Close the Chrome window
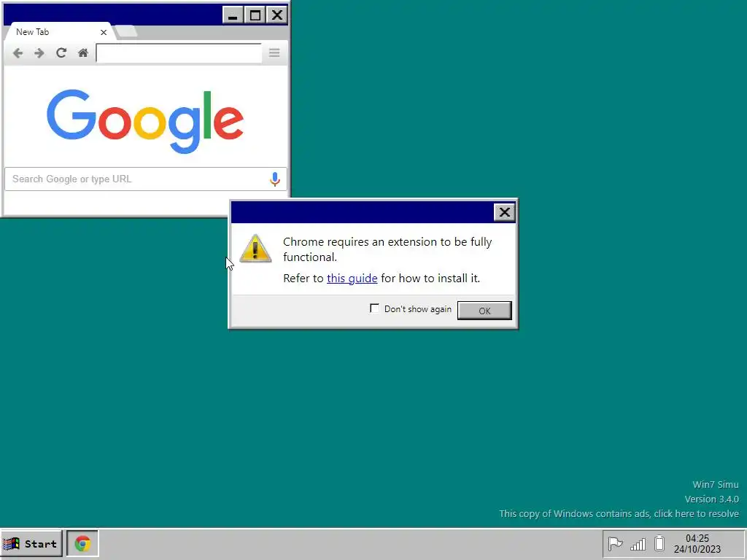Image resolution: width=747 pixels, height=560 pixels. click(x=276, y=15)
